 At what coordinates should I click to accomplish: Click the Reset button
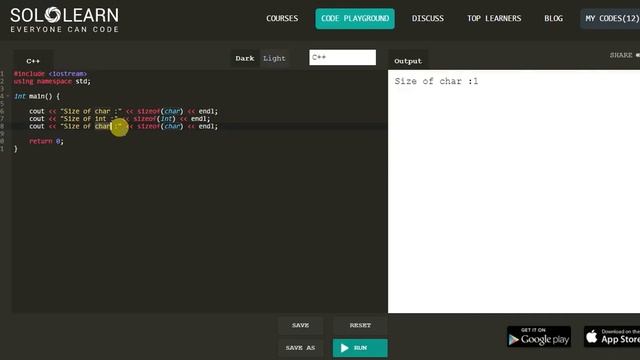click(360, 325)
